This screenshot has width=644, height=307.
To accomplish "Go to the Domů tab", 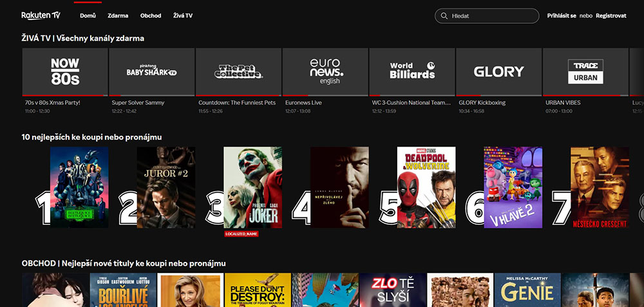I will 87,15.
